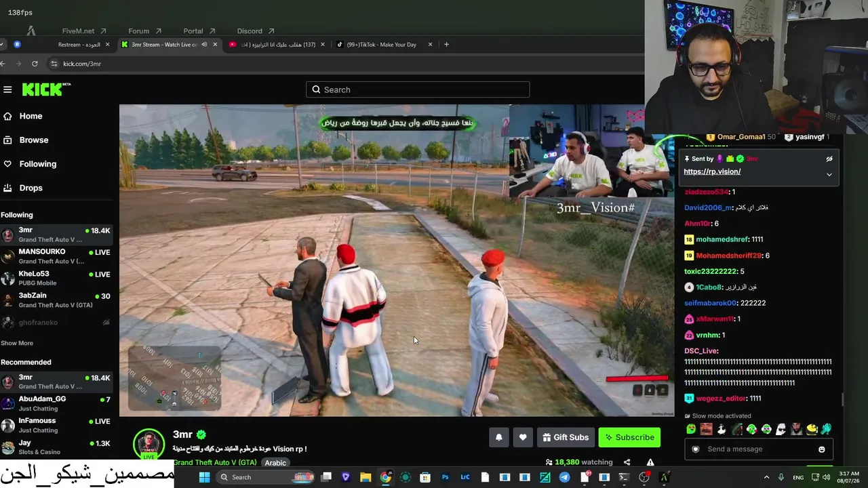Pick the first green emote in chat emote row
Image resolution: width=868 pixels, height=488 pixels.
(x=691, y=429)
